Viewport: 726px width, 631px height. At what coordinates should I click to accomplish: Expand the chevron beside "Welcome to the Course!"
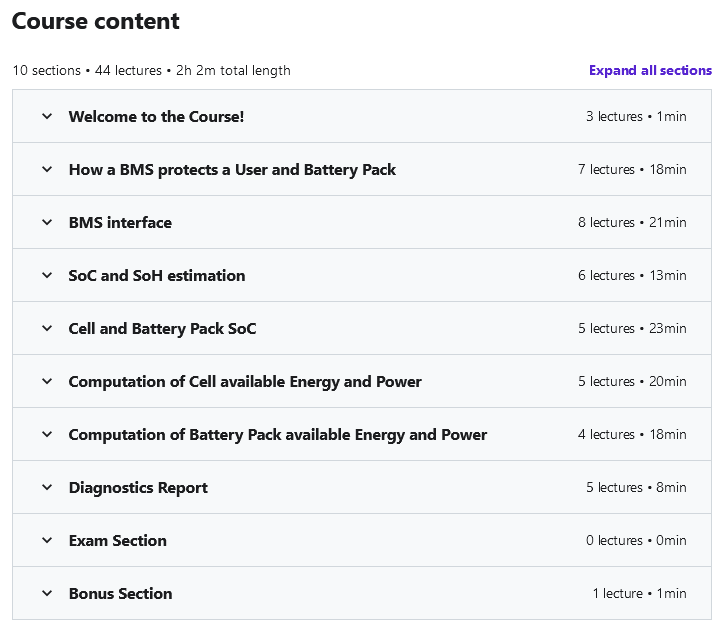47,117
